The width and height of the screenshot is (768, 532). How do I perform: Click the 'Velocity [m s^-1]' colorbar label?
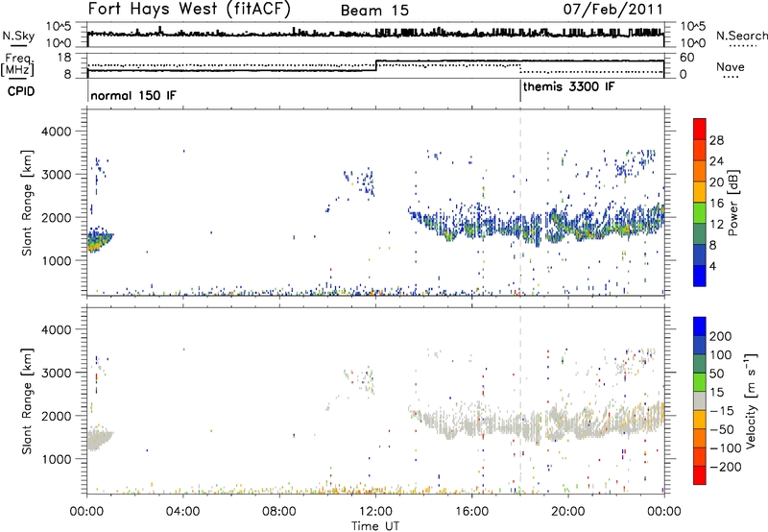tap(750, 400)
